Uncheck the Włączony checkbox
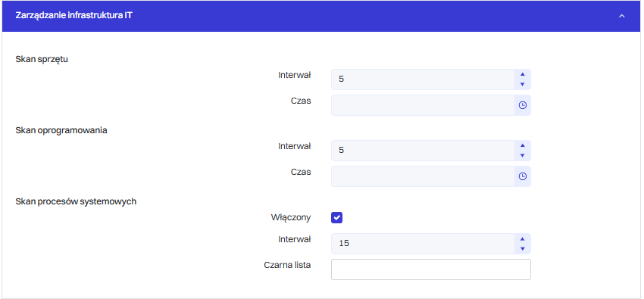 [x=337, y=218]
